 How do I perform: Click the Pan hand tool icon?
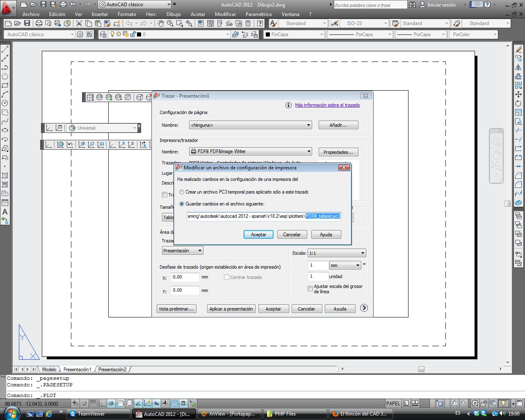pyautogui.click(x=161, y=23)
